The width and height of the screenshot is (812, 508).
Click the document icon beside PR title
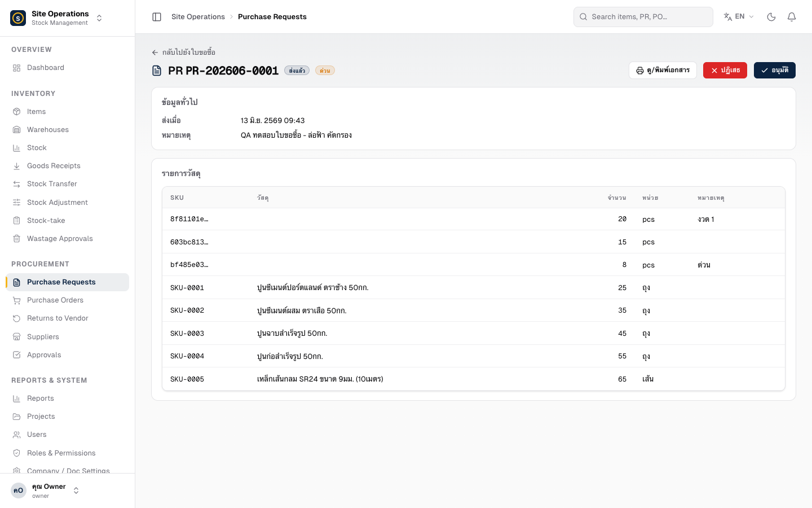tap(157, 71)
